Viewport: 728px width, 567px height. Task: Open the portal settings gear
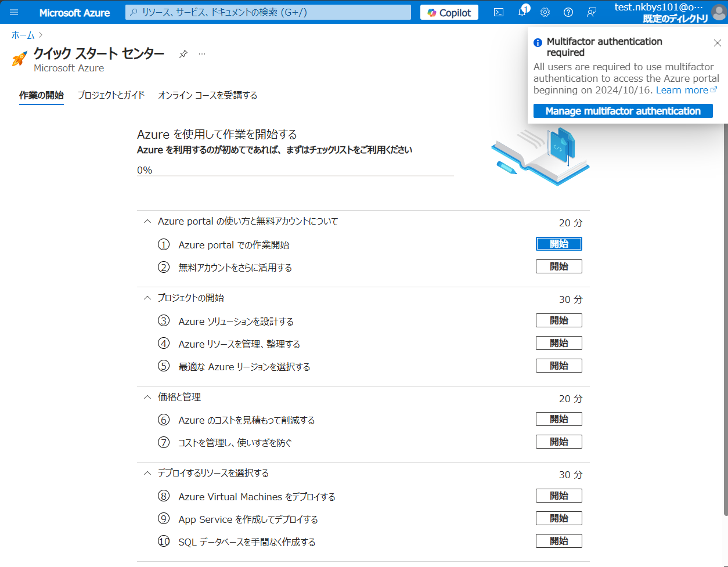click(x=545, y=12)
